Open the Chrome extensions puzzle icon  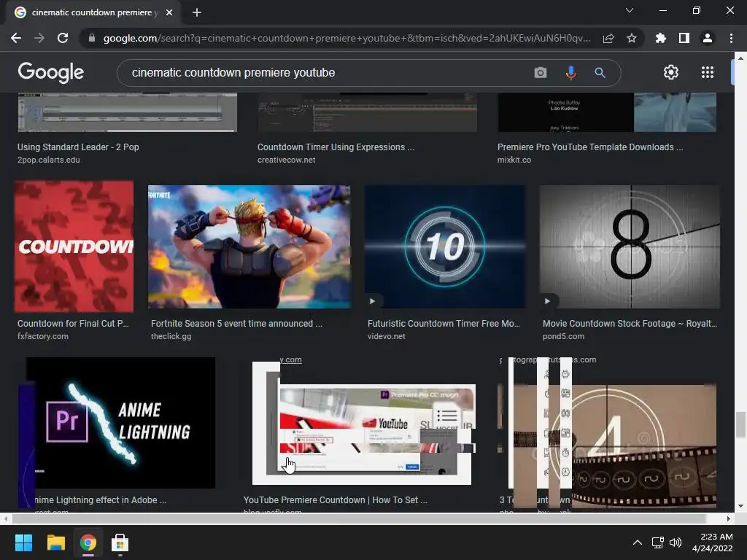click(661, 38)
